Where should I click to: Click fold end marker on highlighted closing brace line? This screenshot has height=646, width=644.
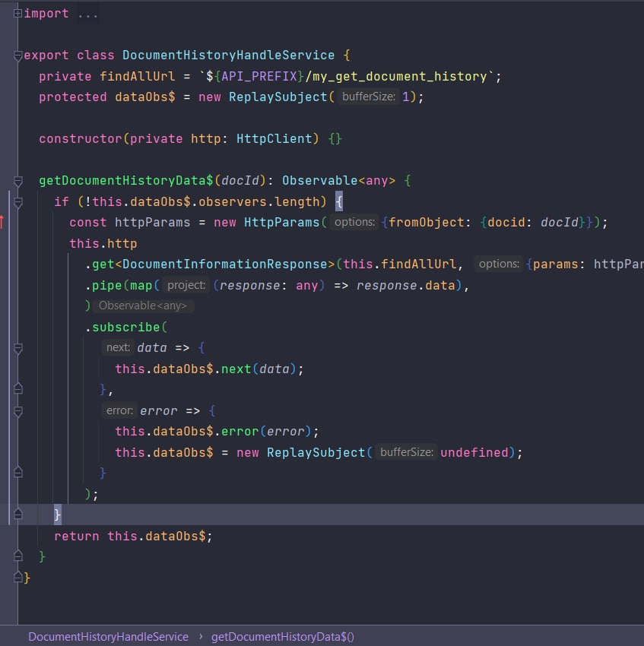tap(17, 514)
